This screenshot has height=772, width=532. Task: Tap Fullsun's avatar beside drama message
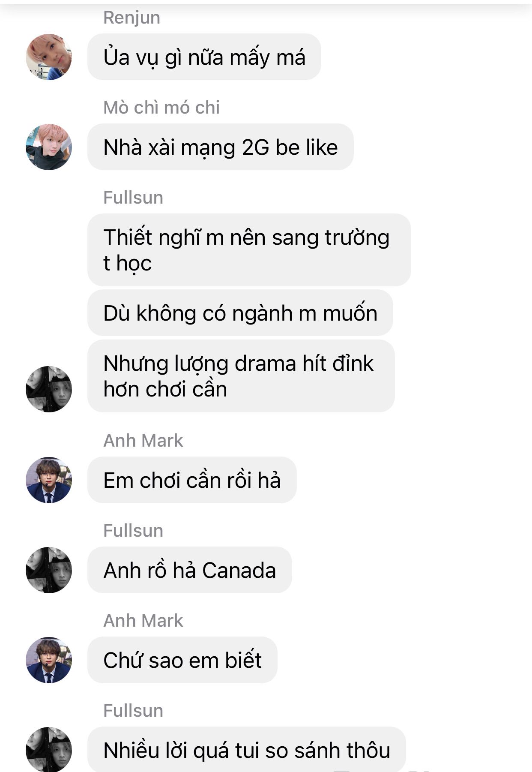click(49, 389)
